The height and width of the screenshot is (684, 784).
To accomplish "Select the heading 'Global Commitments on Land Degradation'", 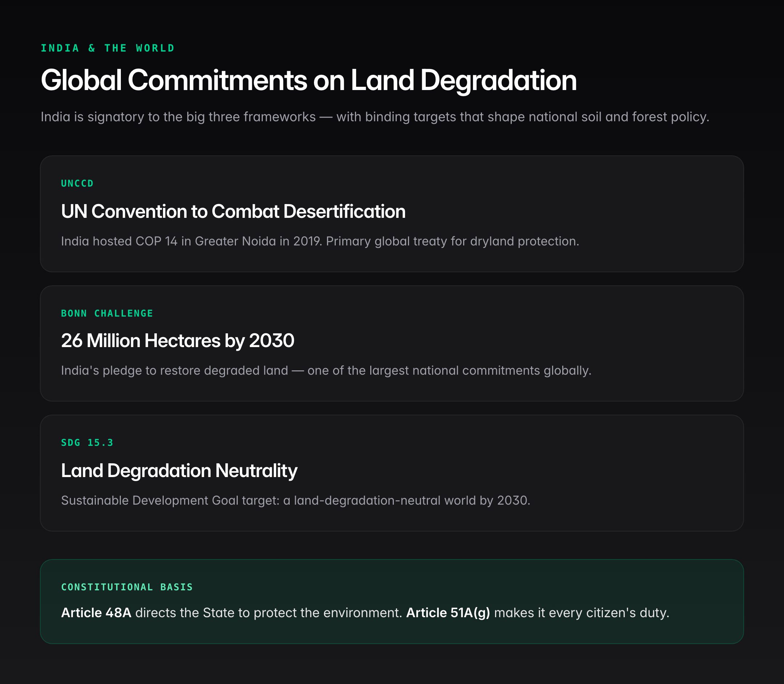I will tap(309, 80).
